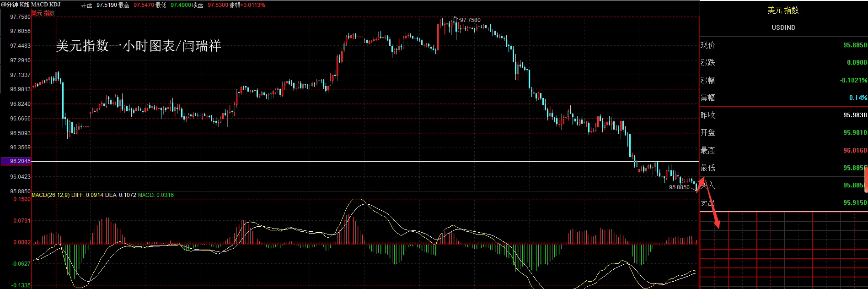Click the 0.1500 MACD axis label

click(x=22, y=199)
